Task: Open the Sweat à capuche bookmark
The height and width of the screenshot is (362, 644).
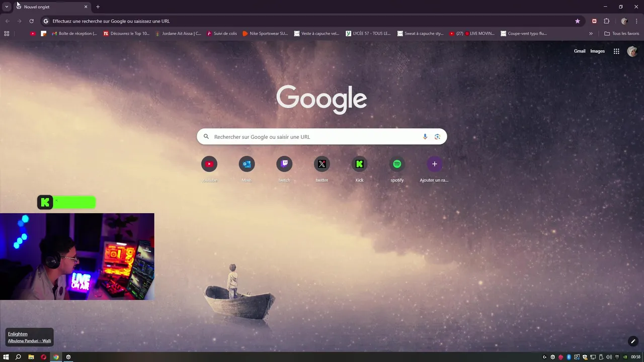Action: [x=420, y=34]
